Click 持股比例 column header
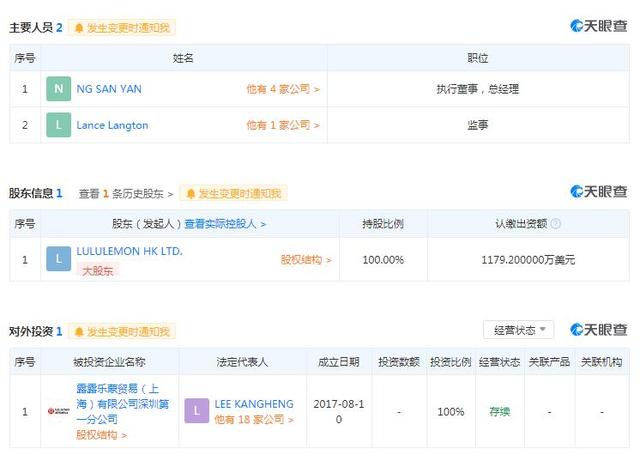 point(383,224)
